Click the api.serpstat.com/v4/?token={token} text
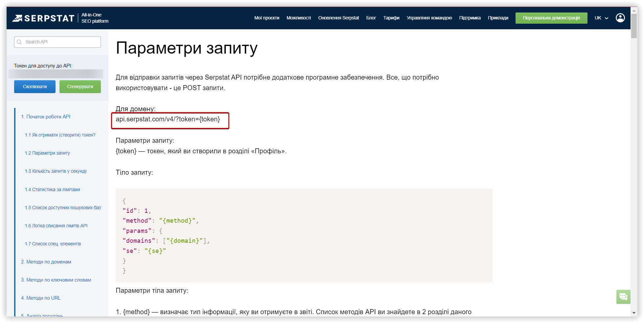Screen dimensions: 644x323 pyautogui.click(x=168, y=119)
